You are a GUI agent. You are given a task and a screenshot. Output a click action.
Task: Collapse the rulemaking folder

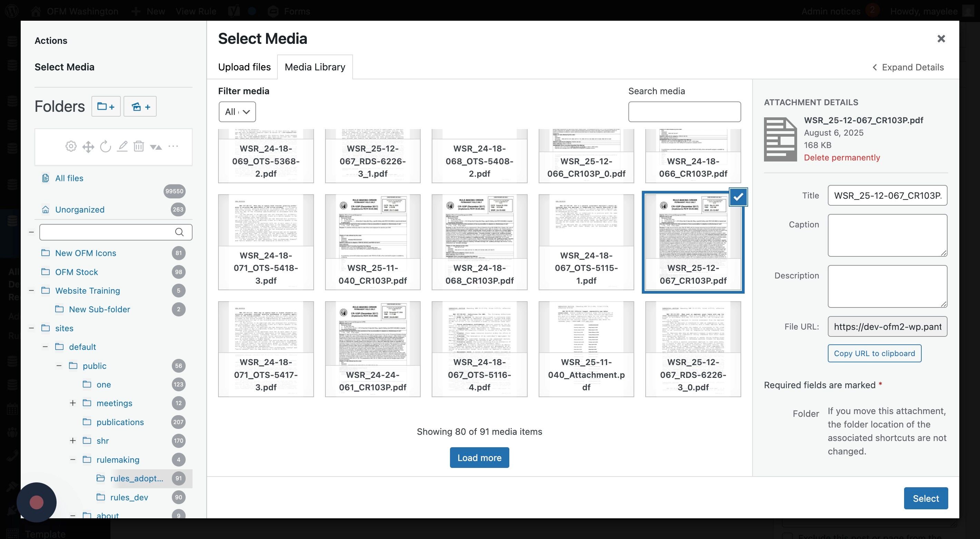click(73, 460)
